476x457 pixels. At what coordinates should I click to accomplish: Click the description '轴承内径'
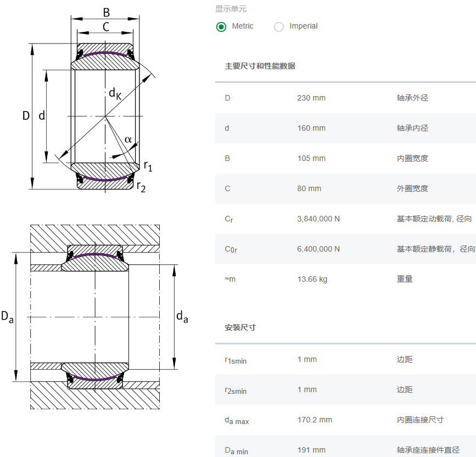(x=412, y=128)
